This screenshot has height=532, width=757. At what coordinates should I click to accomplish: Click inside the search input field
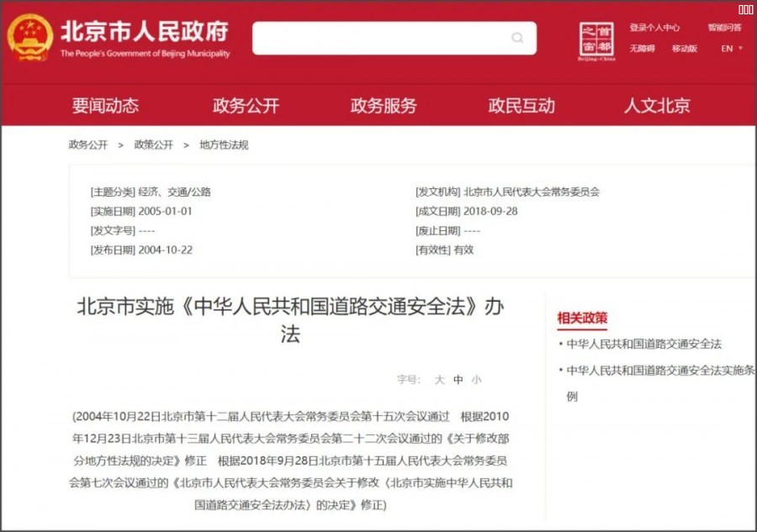(x=378, y=38)
